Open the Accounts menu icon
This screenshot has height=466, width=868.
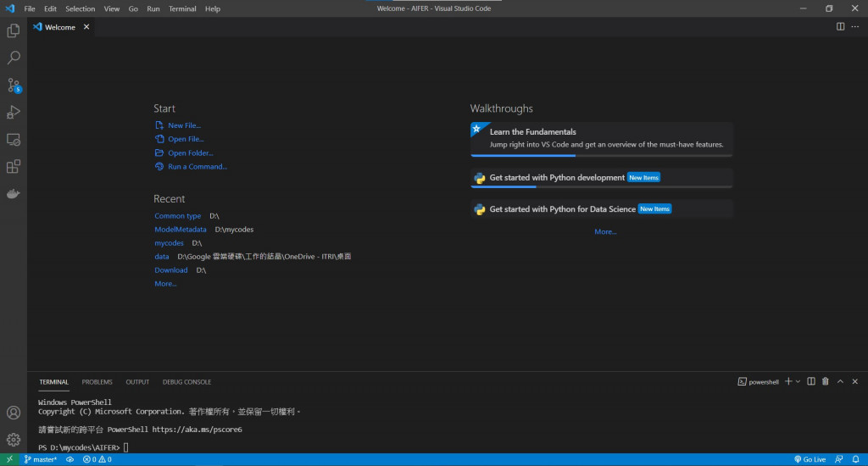(14, 413)
